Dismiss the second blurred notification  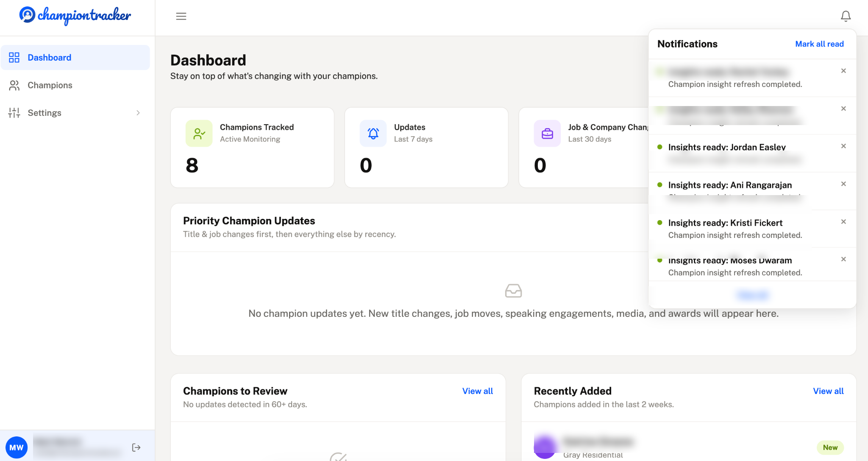[x=843, y=109]
